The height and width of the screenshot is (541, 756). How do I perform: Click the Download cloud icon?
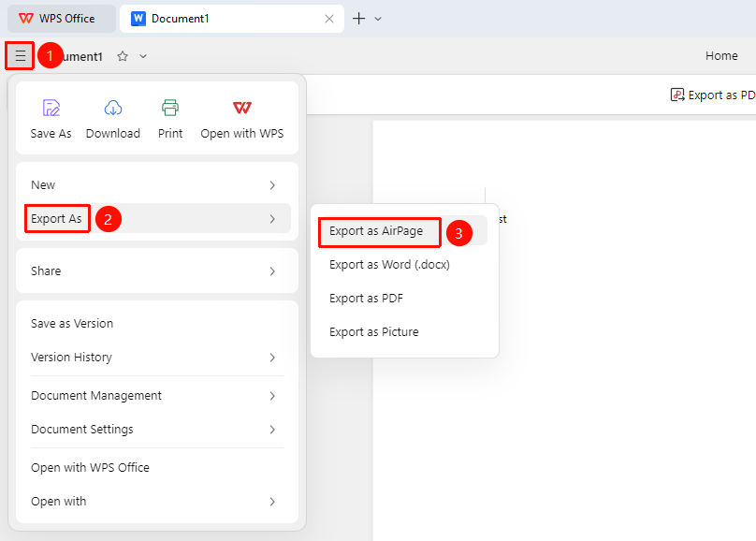click(x=113, y=108)
